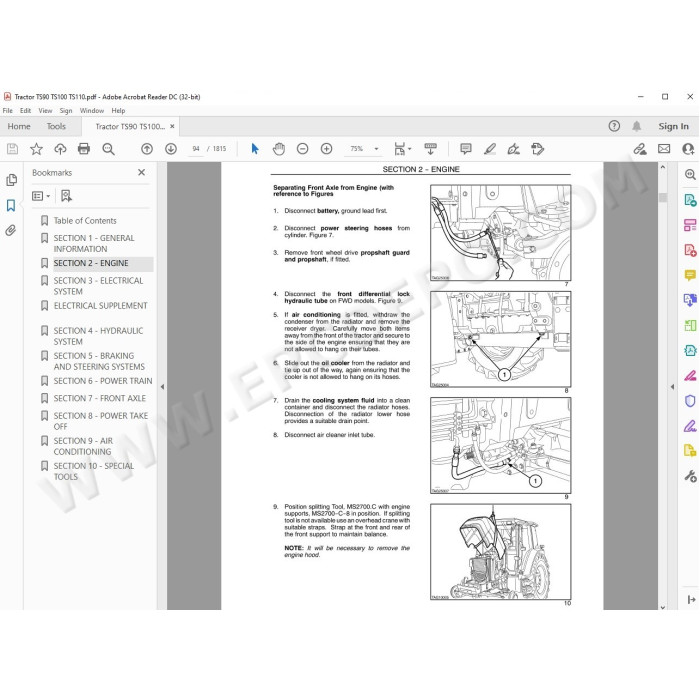
Task: Open the attachments paperclip panel
Action: [11, 230]
